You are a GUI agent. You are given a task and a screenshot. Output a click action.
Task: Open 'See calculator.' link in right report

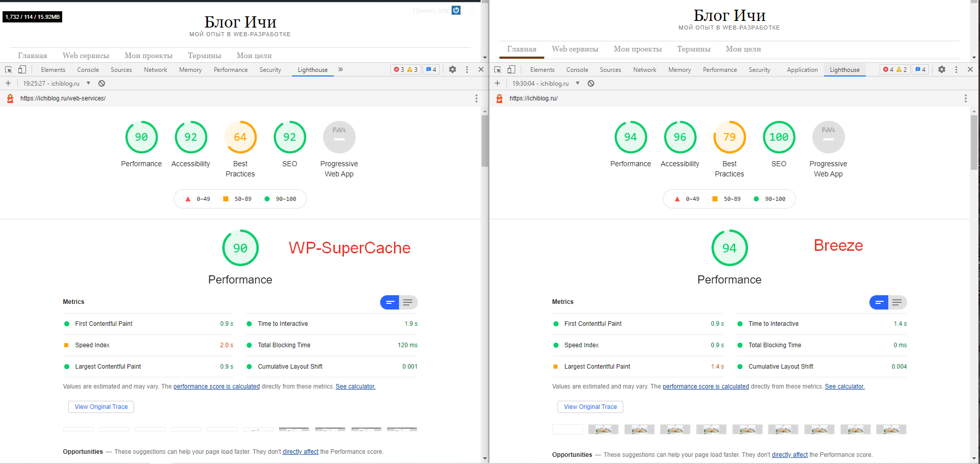point(845,386)
